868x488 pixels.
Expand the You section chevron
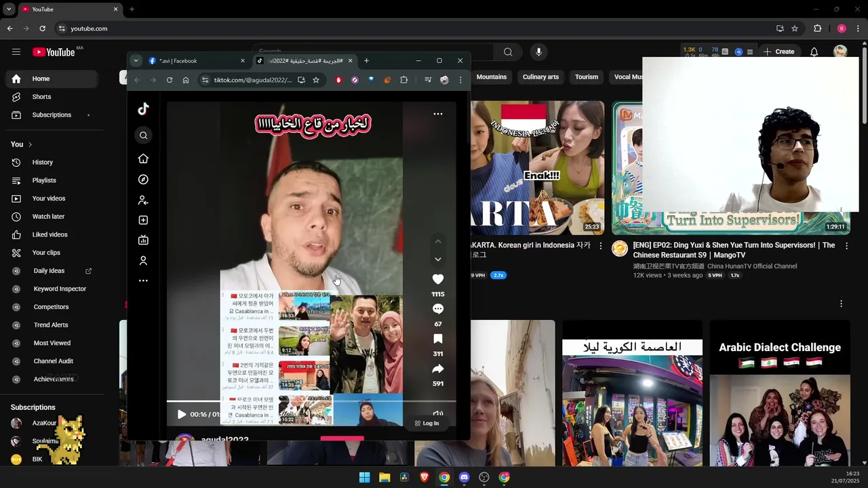point(30,144)
